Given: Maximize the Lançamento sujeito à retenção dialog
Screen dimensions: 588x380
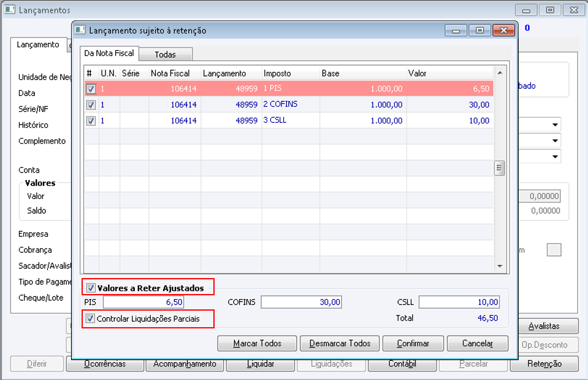Looking at the screenshot, I should point(479,30).
